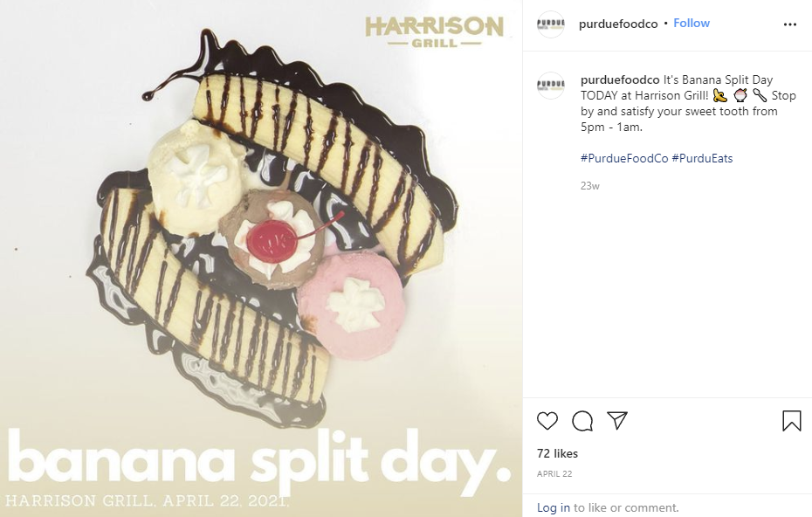Save post with bookmark icon
This screenshot has width=812, height=517.
(791, 421)
